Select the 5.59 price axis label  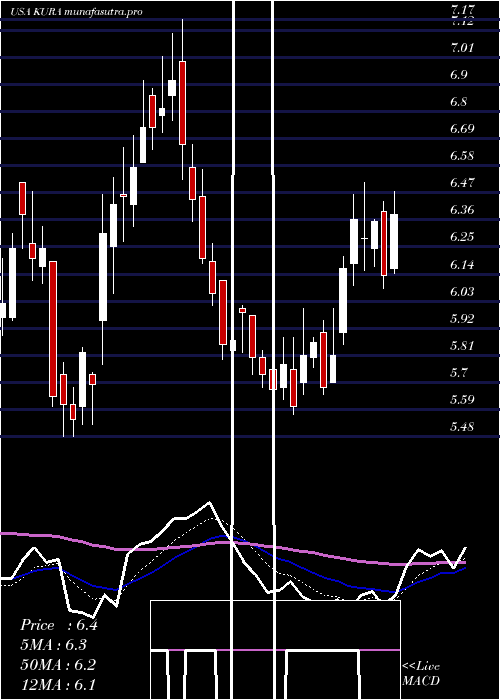tap(462, 399)
